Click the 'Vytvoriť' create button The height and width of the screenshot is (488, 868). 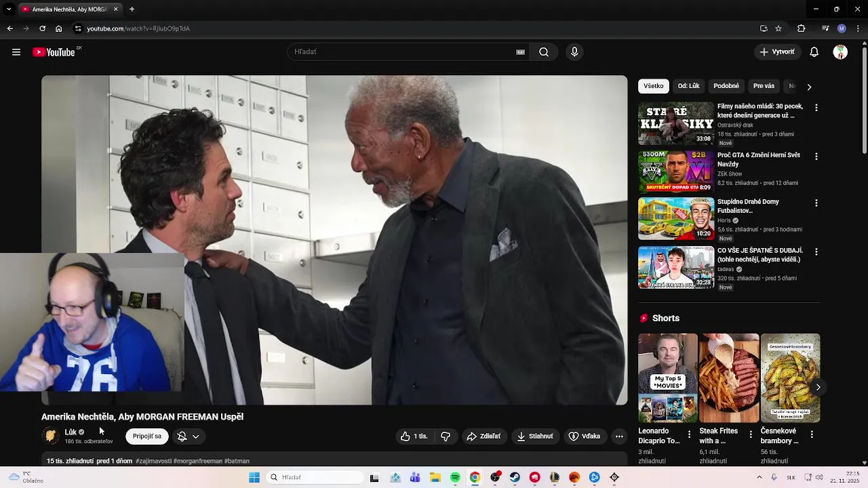(x=777, y=52)
